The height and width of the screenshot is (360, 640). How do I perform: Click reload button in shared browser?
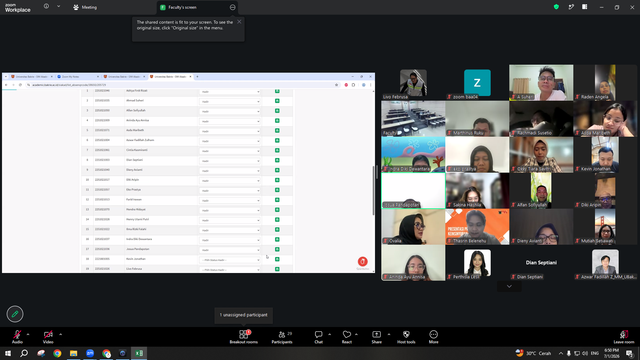tap(20, 85)
